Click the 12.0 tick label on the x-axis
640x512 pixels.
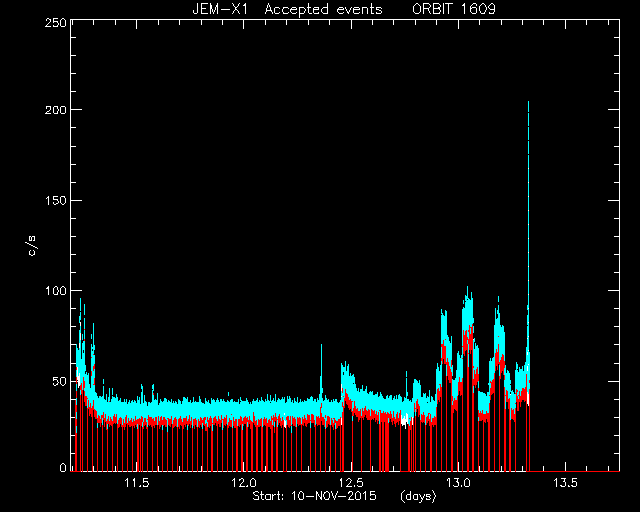[244, 483]
